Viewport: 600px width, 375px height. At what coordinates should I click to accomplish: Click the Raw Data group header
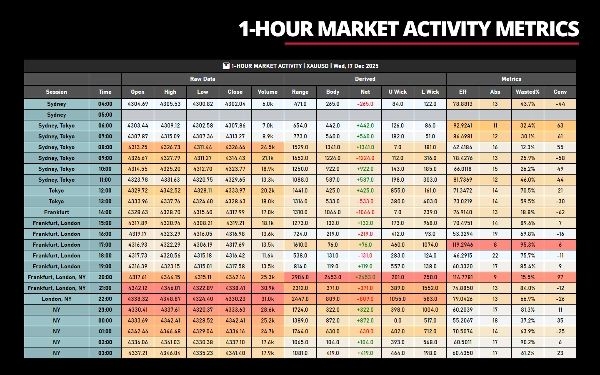point(203,79)
